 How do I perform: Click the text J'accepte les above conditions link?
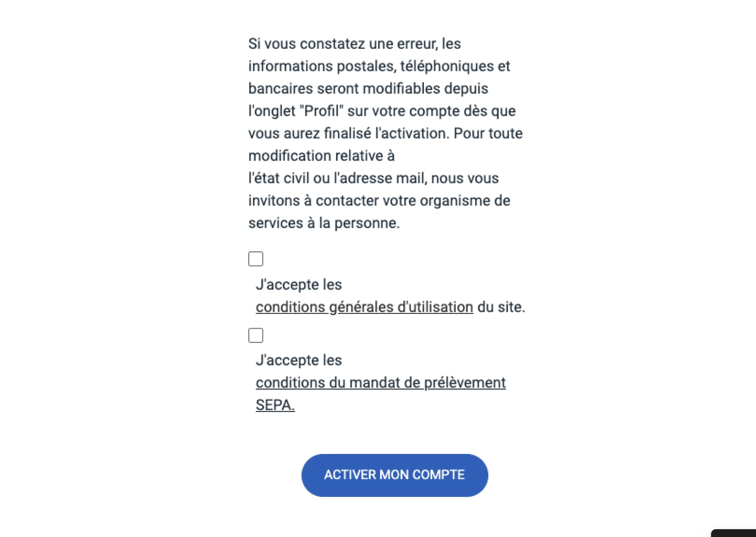[299, 284]
